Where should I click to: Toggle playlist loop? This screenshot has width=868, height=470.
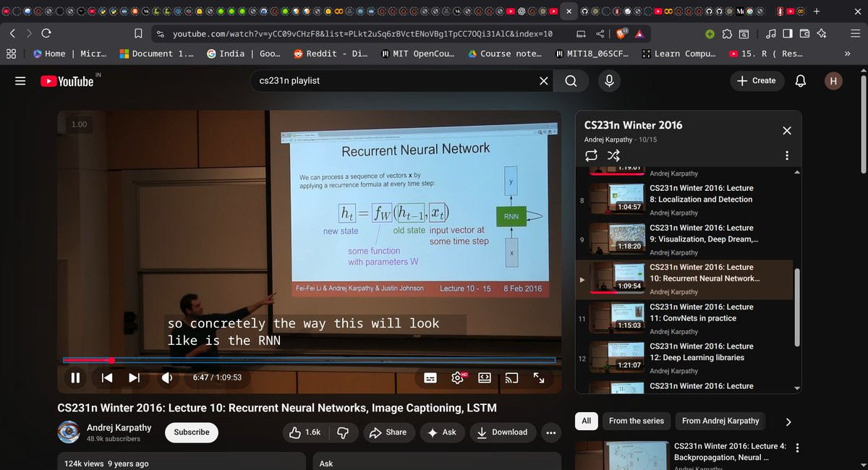click(x=591, y=155)
